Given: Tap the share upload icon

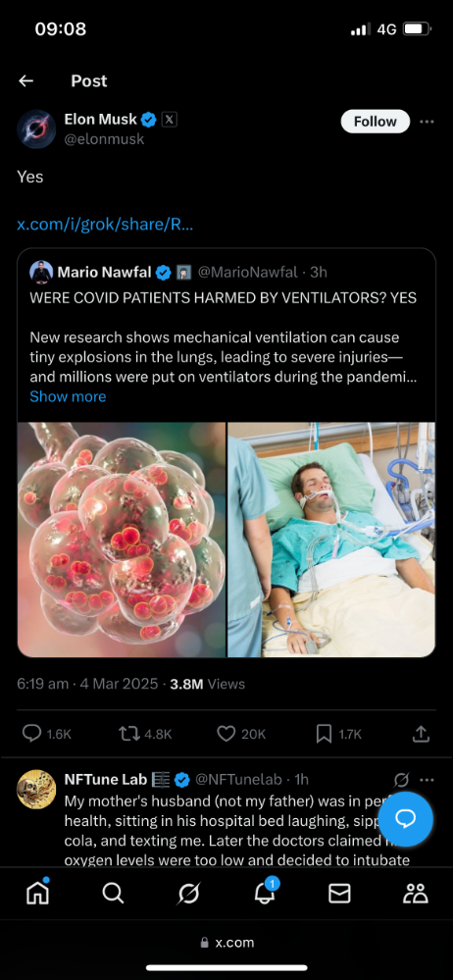Looking at the screenshot, I should point(422,734).
